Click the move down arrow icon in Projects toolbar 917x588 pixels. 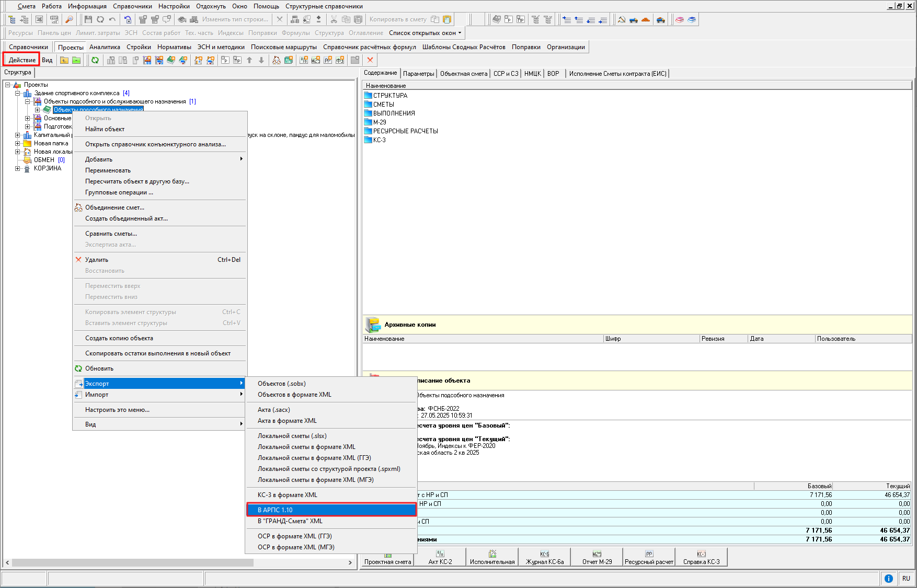[x=261, y=60]
